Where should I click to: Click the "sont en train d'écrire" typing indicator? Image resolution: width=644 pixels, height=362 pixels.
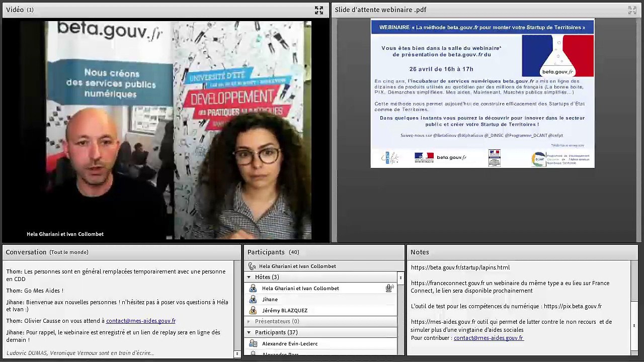point(80,353)
